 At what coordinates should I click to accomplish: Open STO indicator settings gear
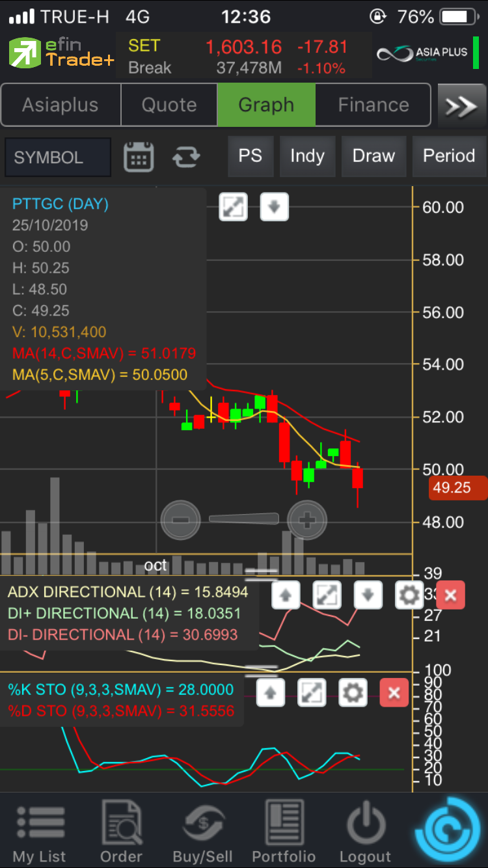tap(353, 692)
